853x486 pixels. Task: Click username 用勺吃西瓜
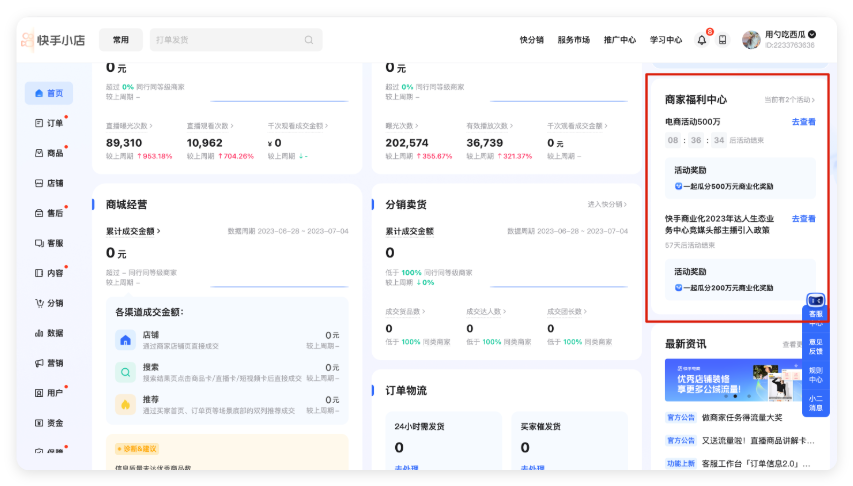tap(785, 34)
